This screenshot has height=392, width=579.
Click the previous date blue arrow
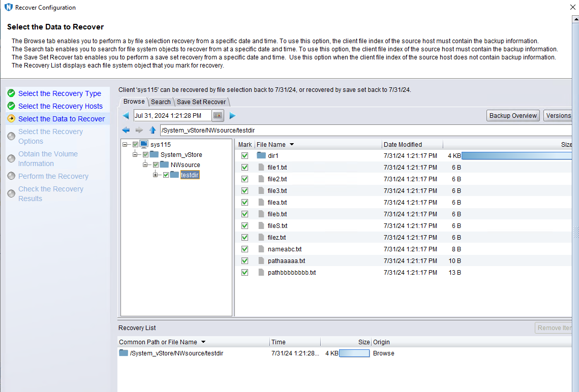coord(126,116)
